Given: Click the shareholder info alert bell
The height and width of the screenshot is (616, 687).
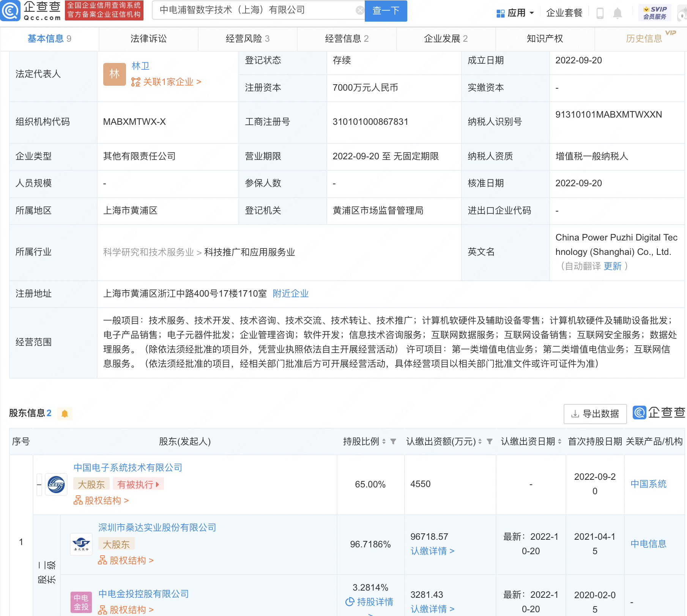Looking at the screenshot, I should 65,413.
